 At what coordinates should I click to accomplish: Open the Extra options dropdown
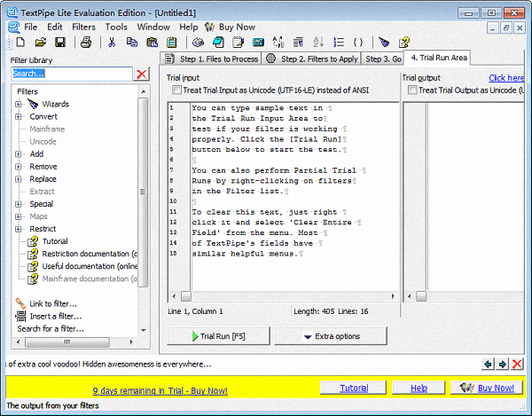[x=330, y=336]
